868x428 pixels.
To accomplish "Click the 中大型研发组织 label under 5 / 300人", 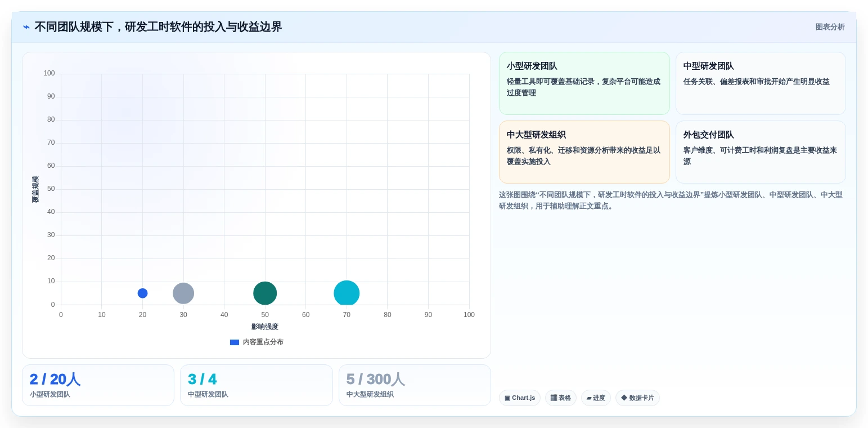I will point(370,395).
